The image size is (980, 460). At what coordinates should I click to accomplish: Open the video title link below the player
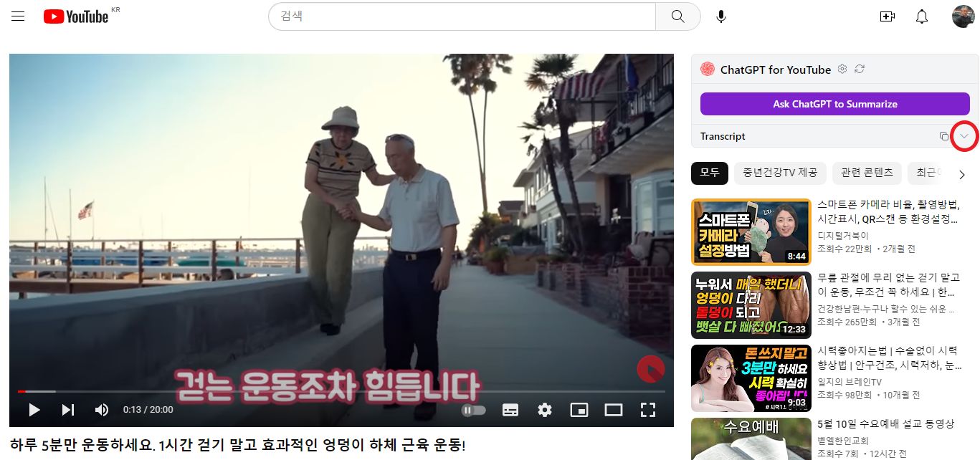tap(237, 446)
